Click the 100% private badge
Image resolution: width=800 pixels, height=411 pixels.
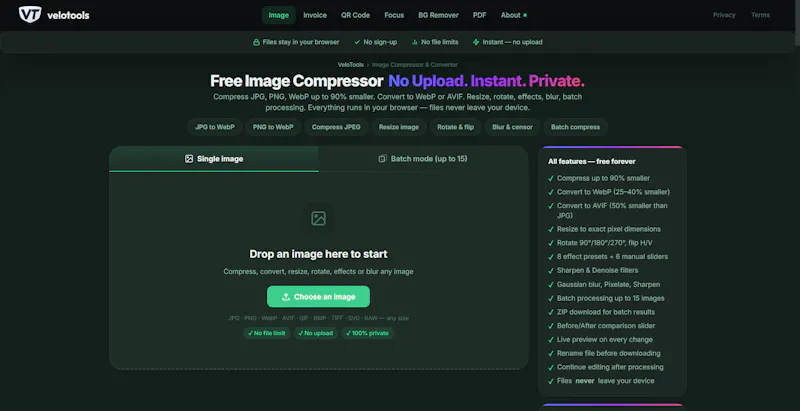(x=367, y=333)
